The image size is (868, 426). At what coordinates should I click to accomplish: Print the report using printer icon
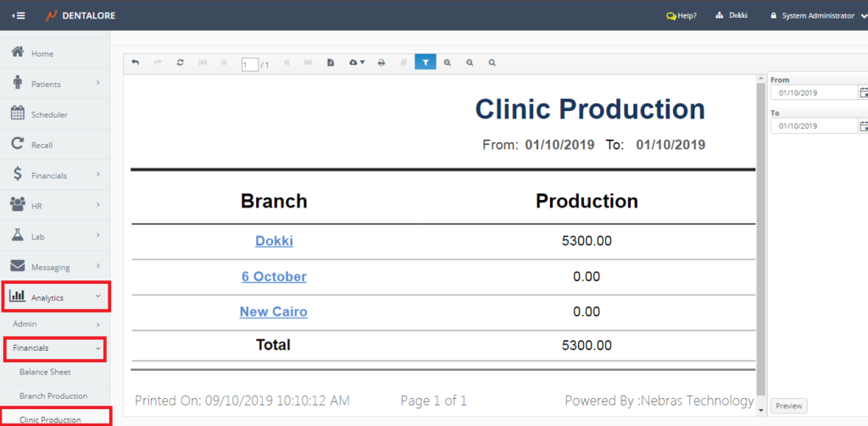pos(381,63)
